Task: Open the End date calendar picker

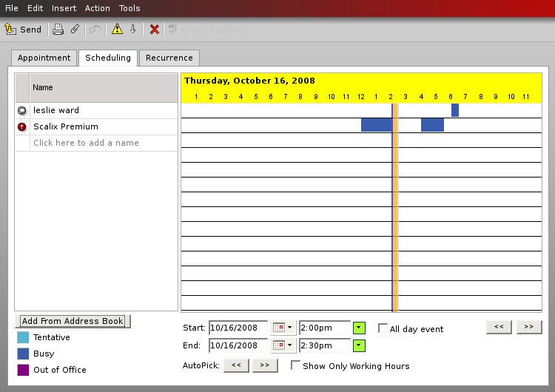Action: (282, 345)
